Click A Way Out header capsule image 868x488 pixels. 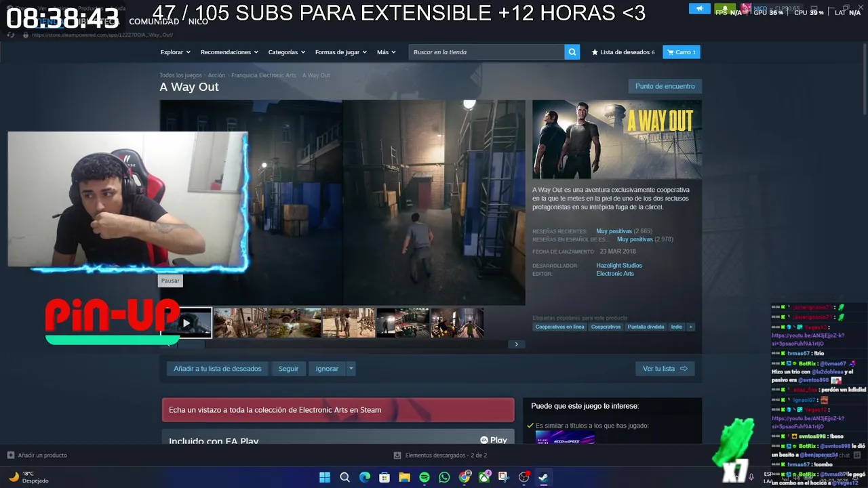[617, 140]
